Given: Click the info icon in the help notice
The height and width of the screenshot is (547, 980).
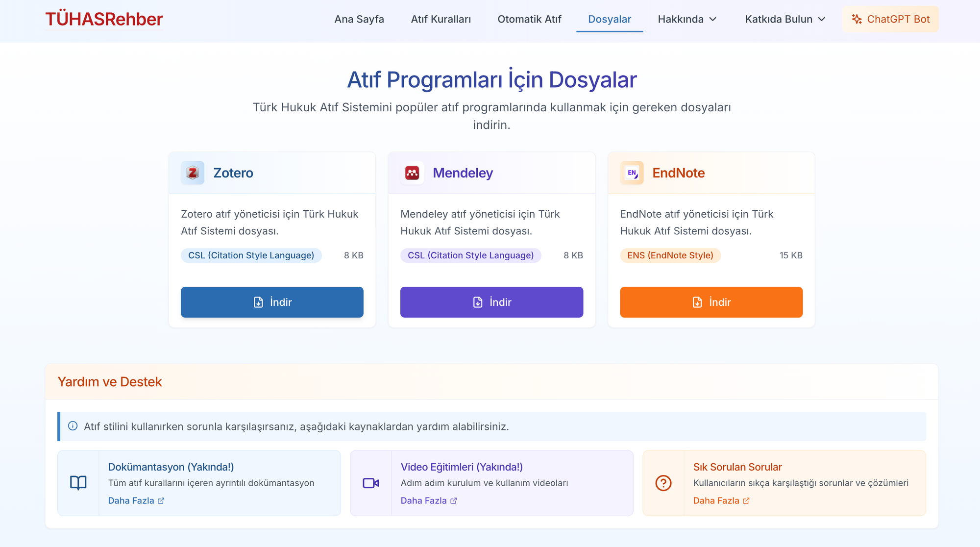Looking at the screenshot, I should [73, 426].
